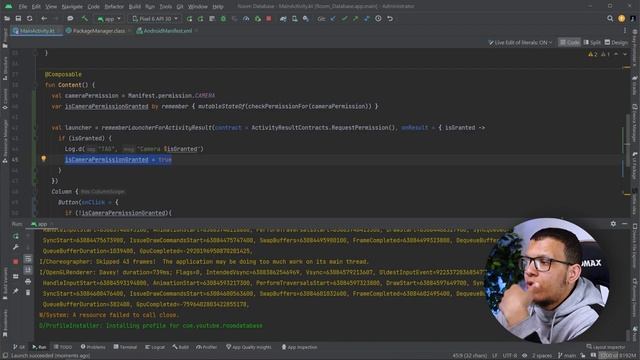Screen dimensions: 640x360
Task: Click the Sync Project with Gradle Files icon
Action: tap(283, 19)
